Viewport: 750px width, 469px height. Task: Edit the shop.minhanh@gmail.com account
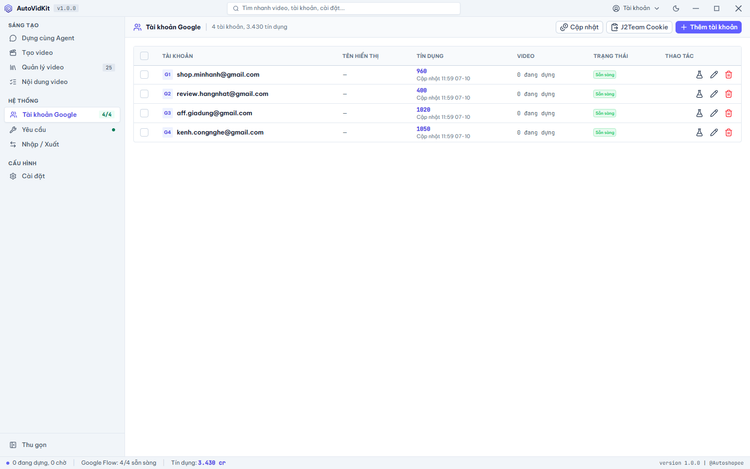click(x=714, y=75)
